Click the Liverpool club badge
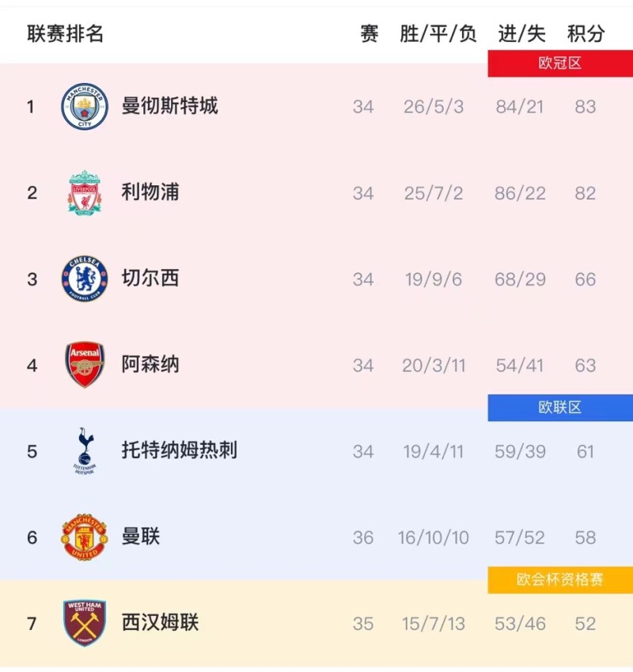This screenshot has height=672, width=633. point(83,192)
